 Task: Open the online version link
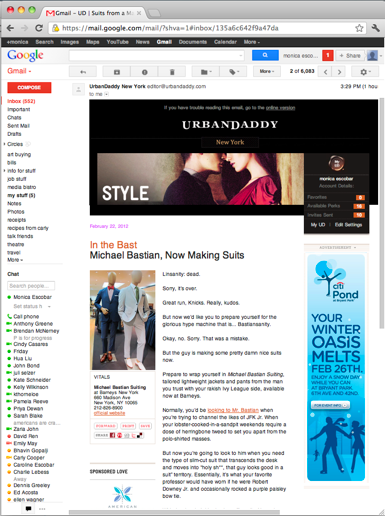click(x=280, y=108)
